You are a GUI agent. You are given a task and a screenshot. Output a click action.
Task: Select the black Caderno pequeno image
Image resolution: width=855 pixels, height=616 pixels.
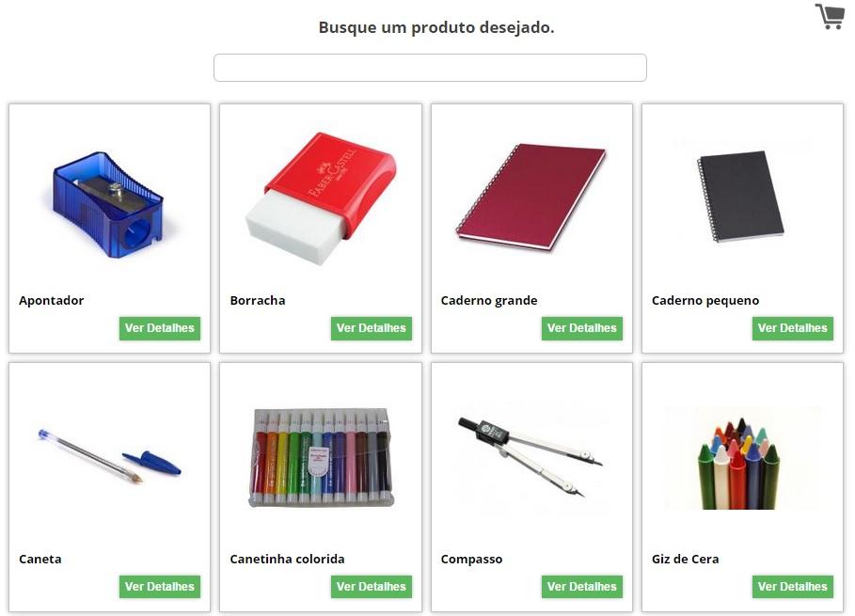pos(740,197)
